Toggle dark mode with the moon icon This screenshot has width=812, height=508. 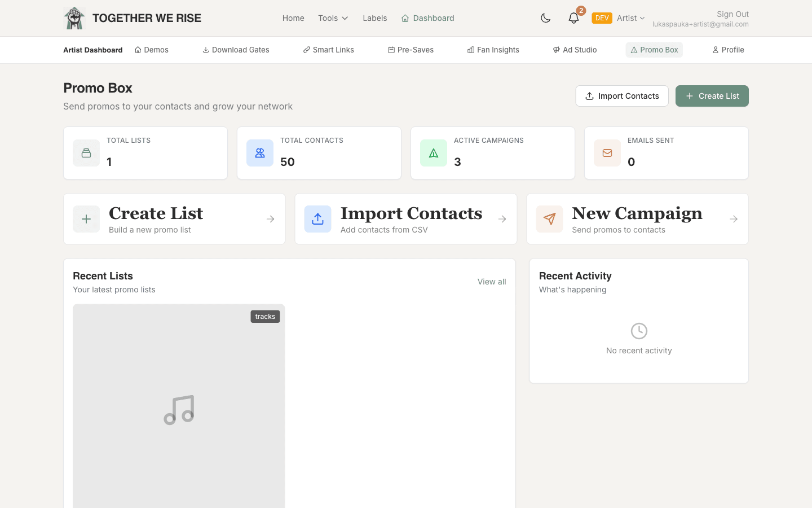[545, 17]
